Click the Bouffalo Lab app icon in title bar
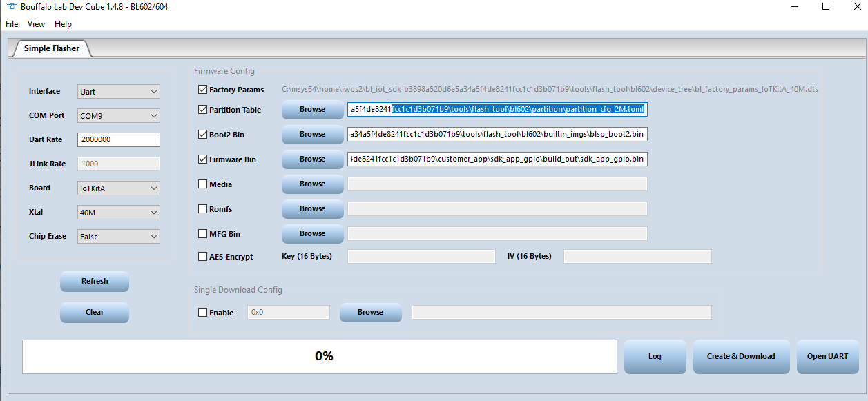 click(12, 6)
